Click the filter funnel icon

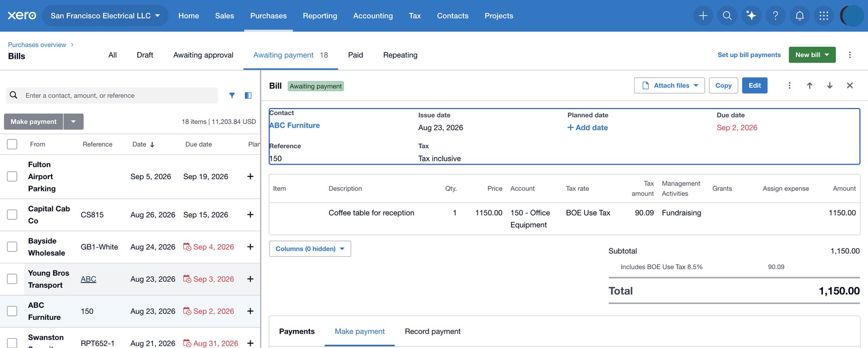click(232, 96)
